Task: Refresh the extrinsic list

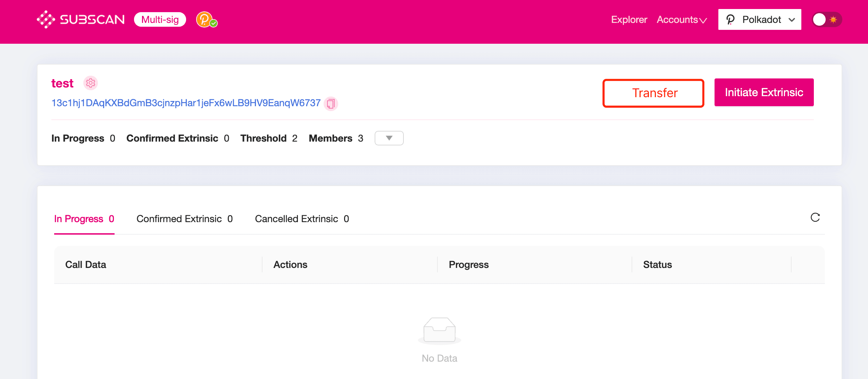Action: click(x=815, y=218)
